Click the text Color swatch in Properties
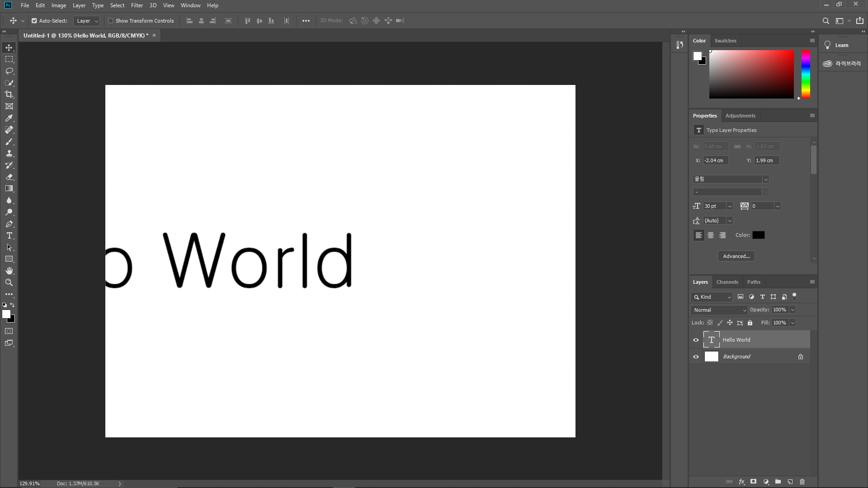 pos(759,235)
